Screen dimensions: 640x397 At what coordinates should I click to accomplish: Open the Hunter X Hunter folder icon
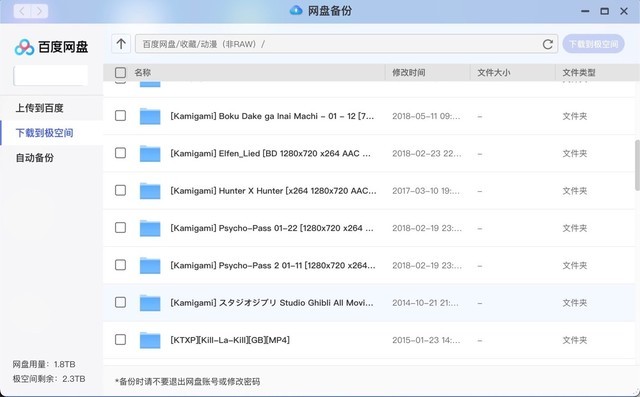tap(150, 191)
